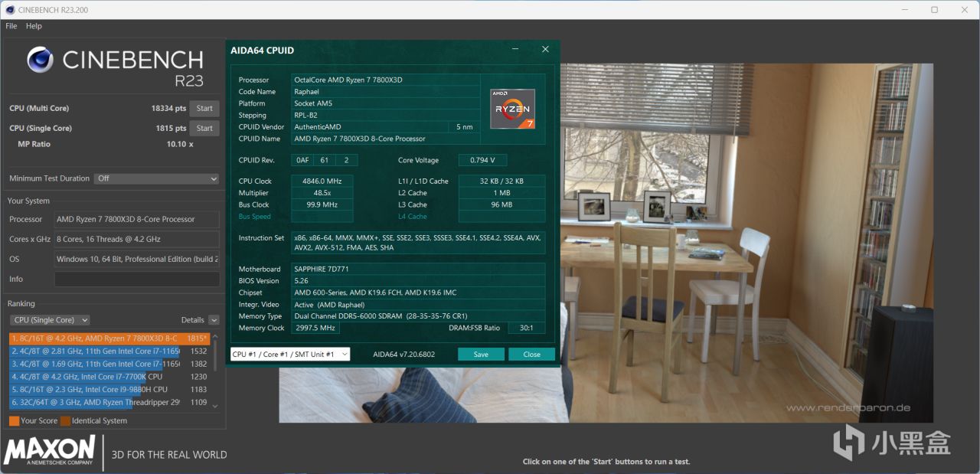Start the CPU Multi Core test
This screenshot has width=980, height=474.
(x=204, y=109)
